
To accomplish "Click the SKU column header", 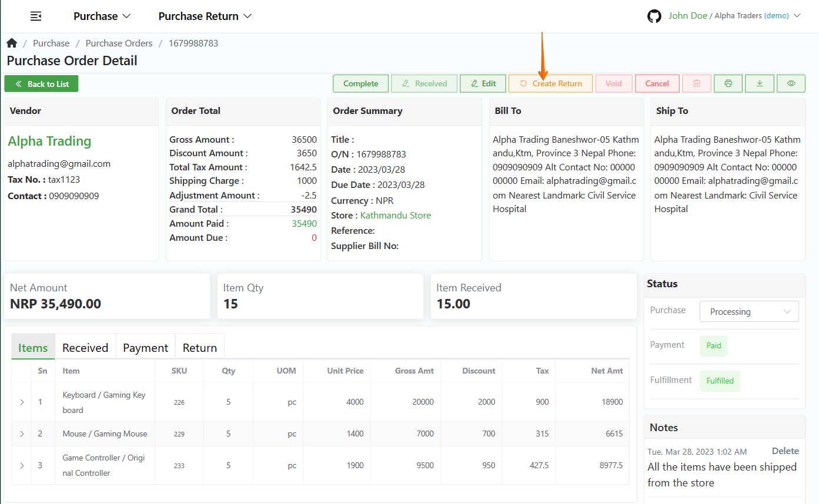I will [179, 371].
